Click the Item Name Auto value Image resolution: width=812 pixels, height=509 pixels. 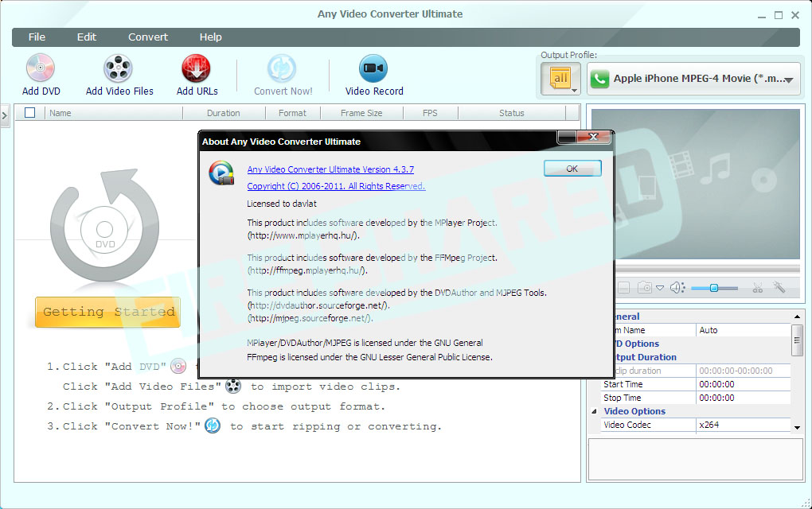pos(743,330)
